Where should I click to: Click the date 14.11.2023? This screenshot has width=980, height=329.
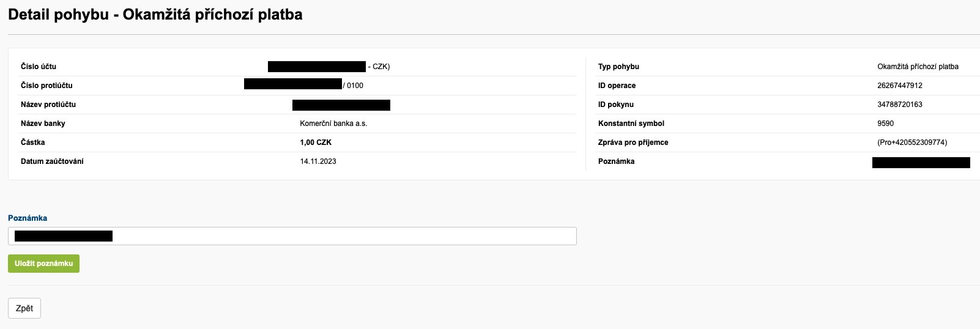click(x=318, y=161)
